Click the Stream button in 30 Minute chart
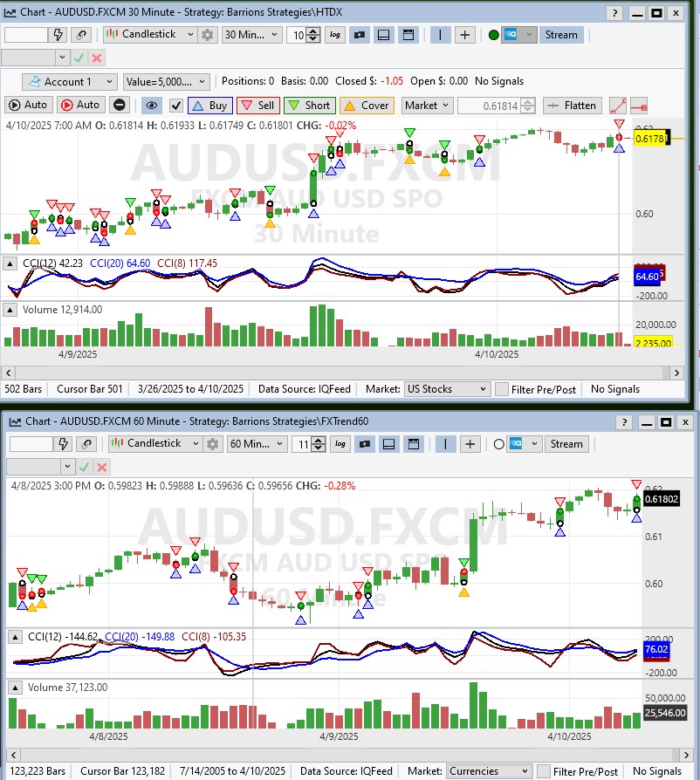 click(x=561, y=35)
